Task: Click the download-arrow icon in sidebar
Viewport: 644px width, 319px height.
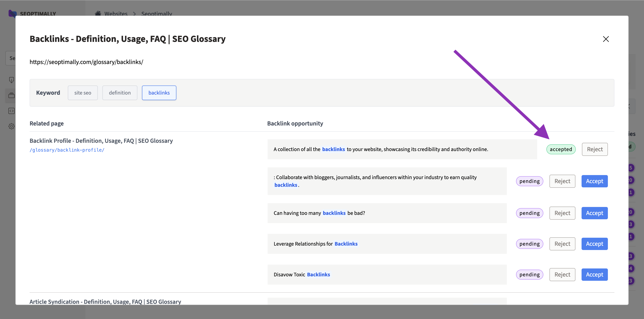Action: [x=12, y=80]
